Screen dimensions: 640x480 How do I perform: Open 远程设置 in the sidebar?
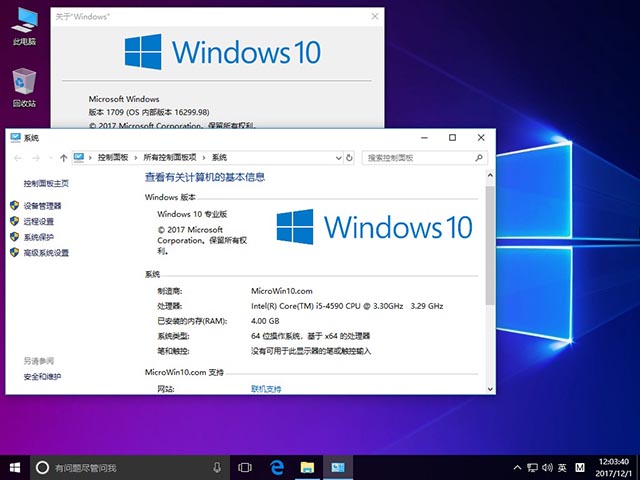[39, 221]
